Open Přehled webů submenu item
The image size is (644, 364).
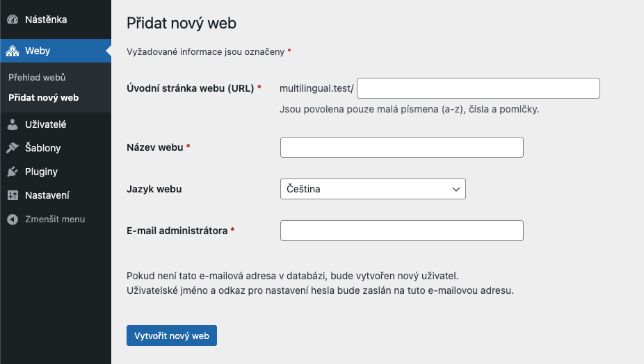[37, 77]
